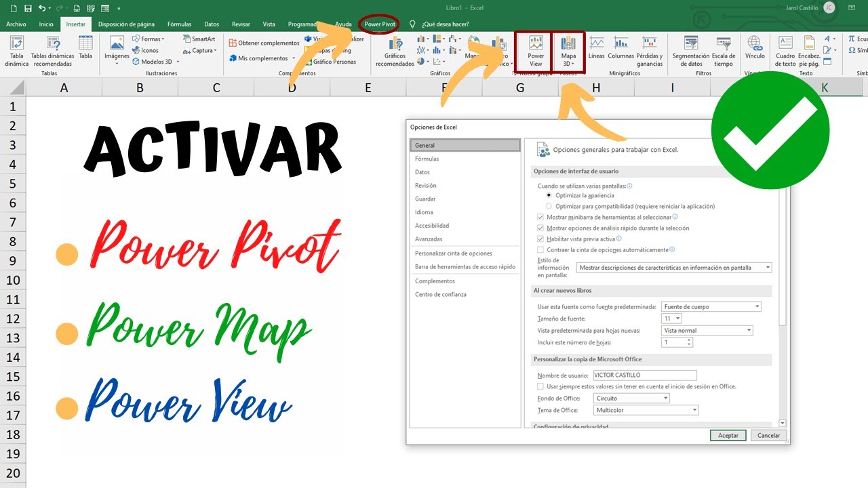The width and height of the screenshot is (868, 488).
Task: Open Fondo de Office Circuito dropdown
Action: (x=631, y=399)
